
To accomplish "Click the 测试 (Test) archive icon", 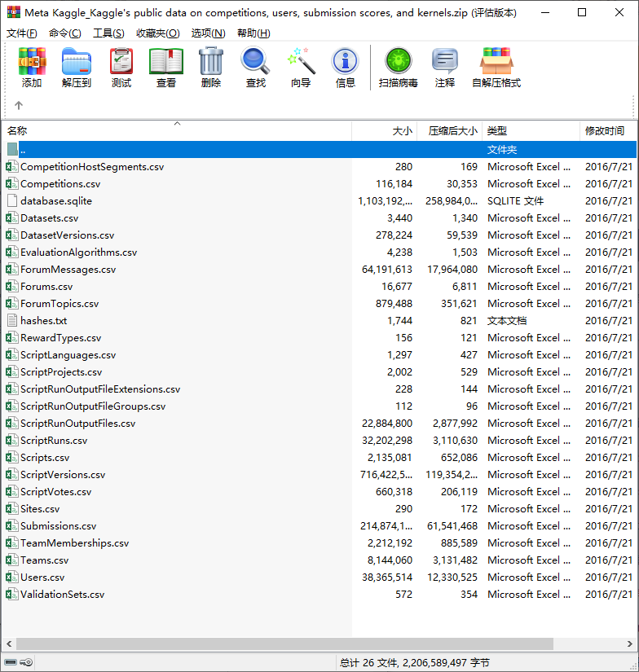I will point(121,63).
